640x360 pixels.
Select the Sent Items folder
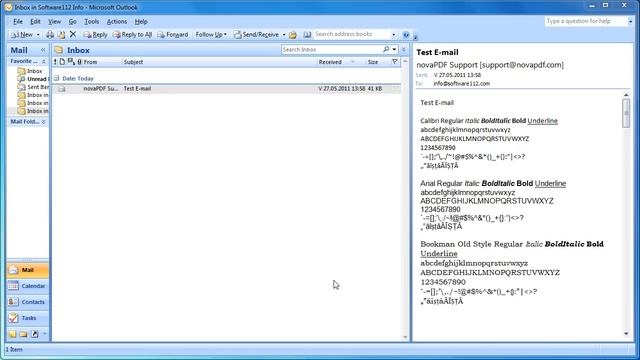[33, 87]
